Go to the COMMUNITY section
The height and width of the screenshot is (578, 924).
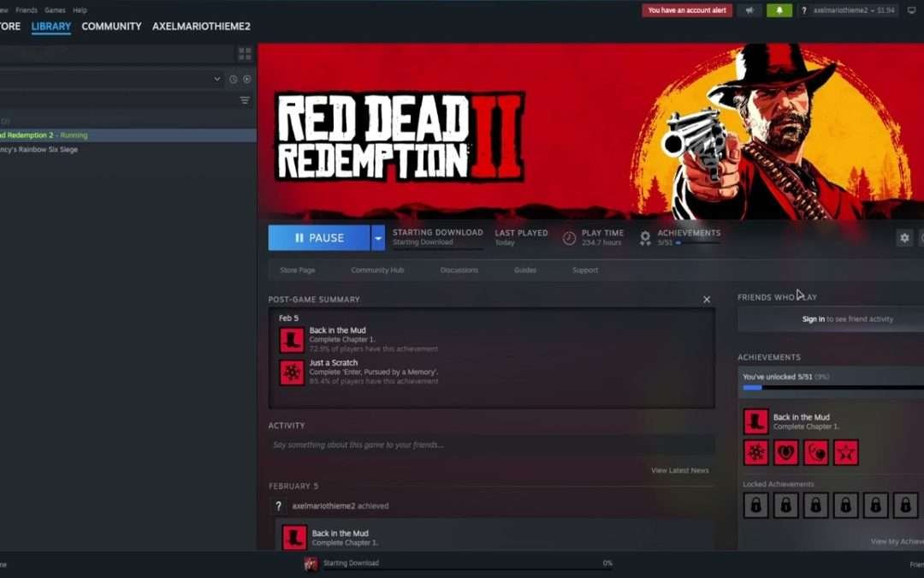pyautogui.click(x=111, y=27)
